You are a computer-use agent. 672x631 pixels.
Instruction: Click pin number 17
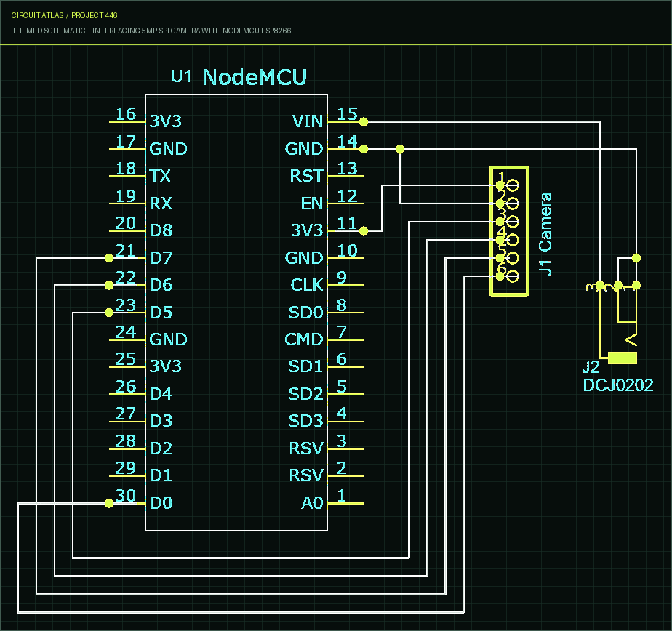tap(126, 141)
